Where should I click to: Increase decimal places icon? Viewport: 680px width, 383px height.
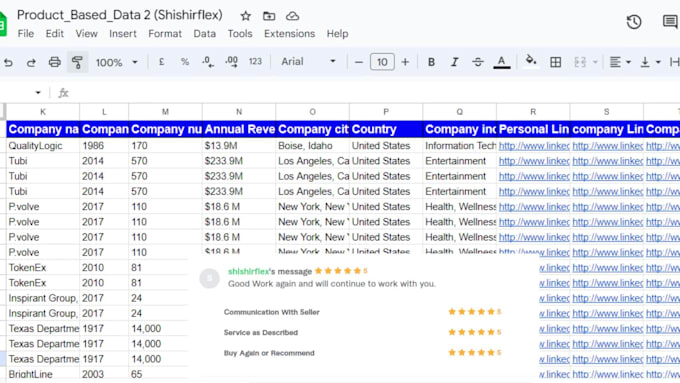click(232, 62)
